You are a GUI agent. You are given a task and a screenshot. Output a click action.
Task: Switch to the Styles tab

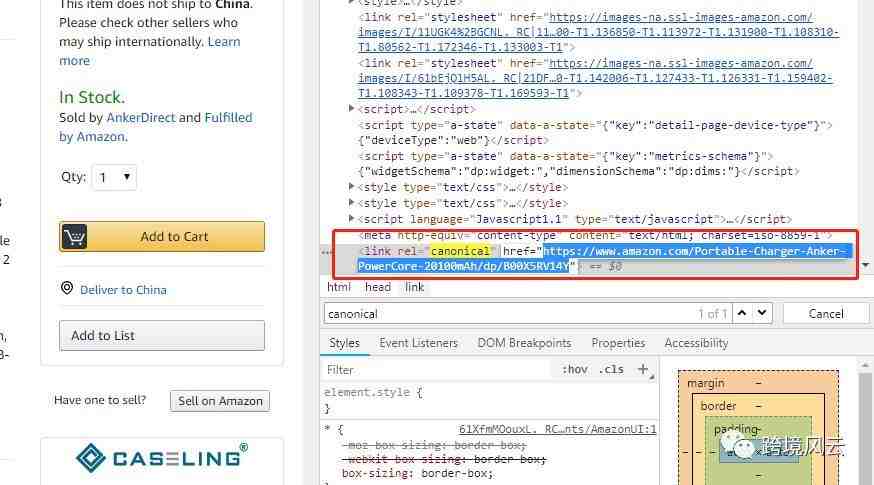pyautogui.click(x=344, y=343)
